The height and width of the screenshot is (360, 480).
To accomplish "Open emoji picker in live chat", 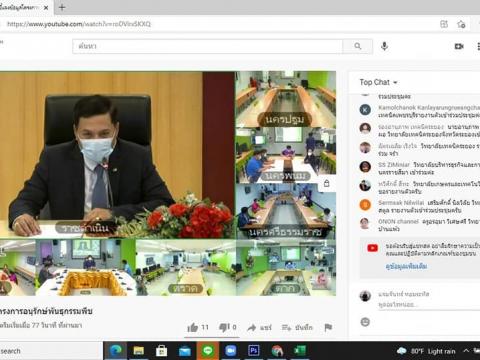I will click(365, 322).
